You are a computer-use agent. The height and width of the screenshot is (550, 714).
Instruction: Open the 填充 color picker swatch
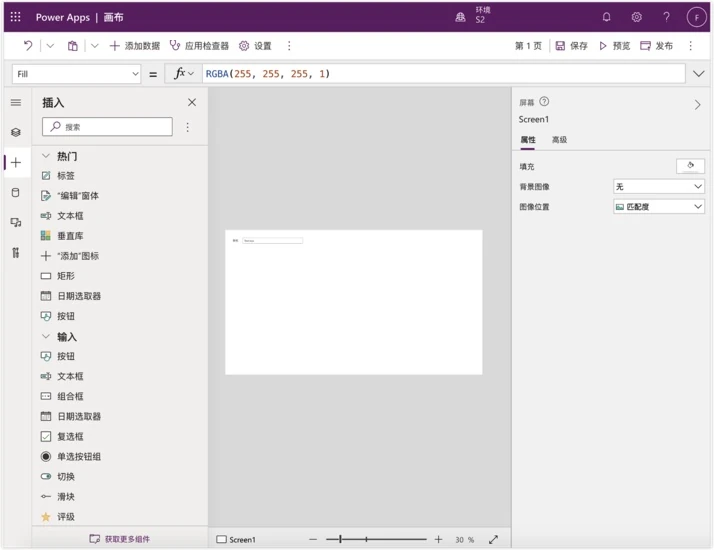[690, 166]
